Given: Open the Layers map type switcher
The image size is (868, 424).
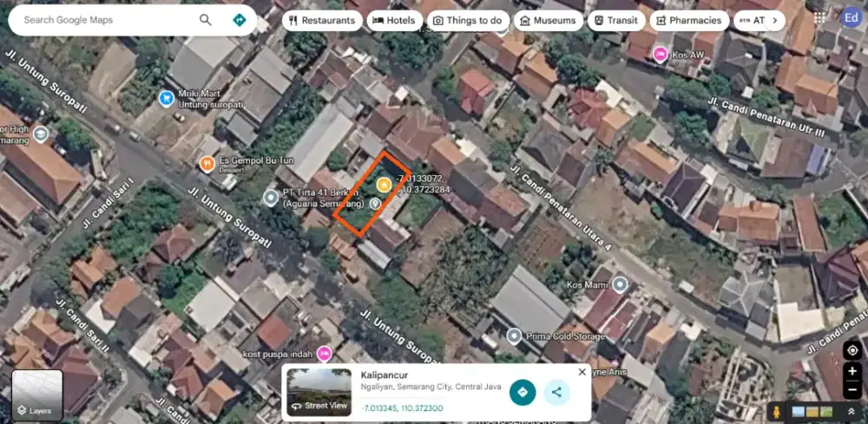Looking at the screenshot, I should 37,395.
